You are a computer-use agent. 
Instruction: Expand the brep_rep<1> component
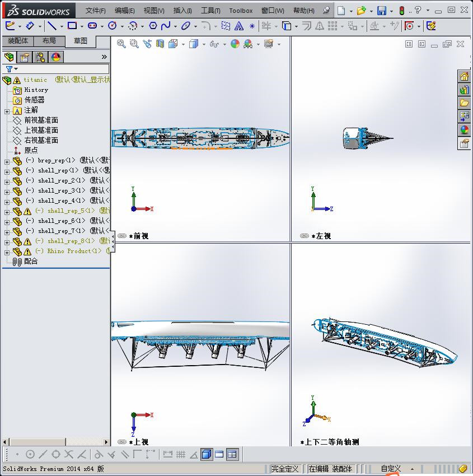point(7,162)
